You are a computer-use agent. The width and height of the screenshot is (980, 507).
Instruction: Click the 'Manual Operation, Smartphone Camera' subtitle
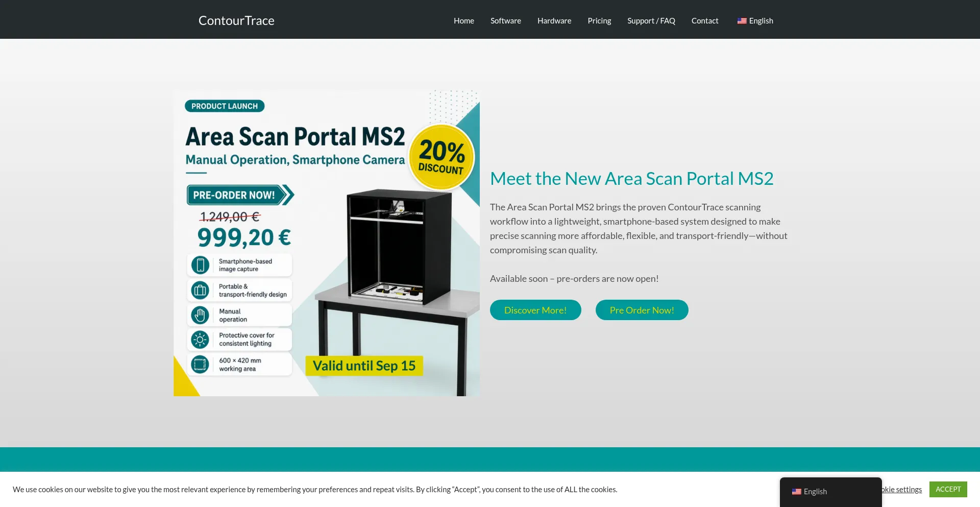pyautogui.click(x=295, y=160)
